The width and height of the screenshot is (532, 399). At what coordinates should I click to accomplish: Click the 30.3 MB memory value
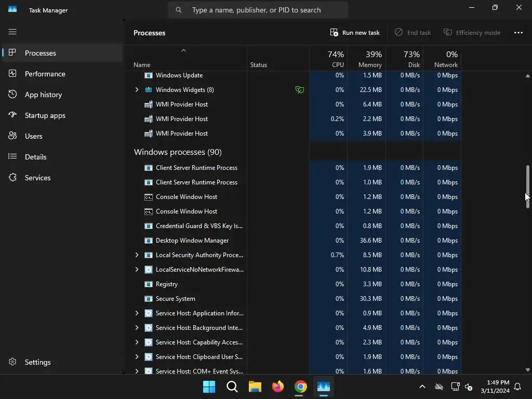371,299
